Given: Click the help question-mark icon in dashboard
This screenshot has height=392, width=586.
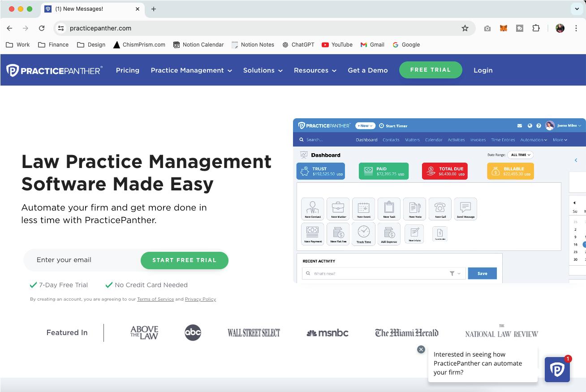Looking at the screenshot, I should click(x=539, y=126).
